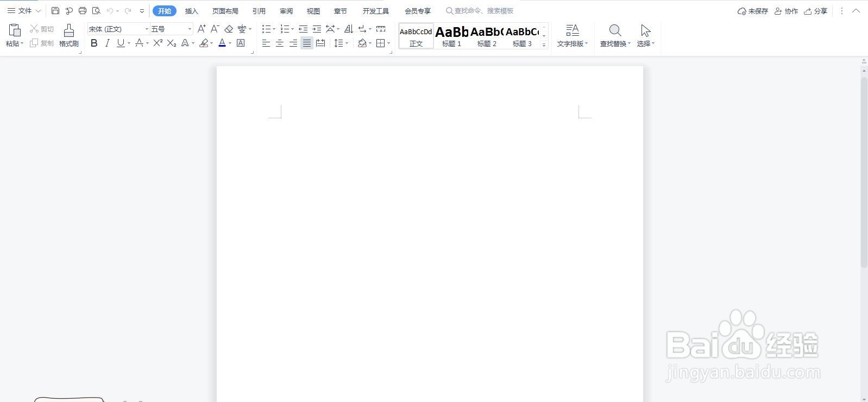The width and height of the screenshot is (868, 402).
Task: Click the Save icon
Action: [55, 11]
